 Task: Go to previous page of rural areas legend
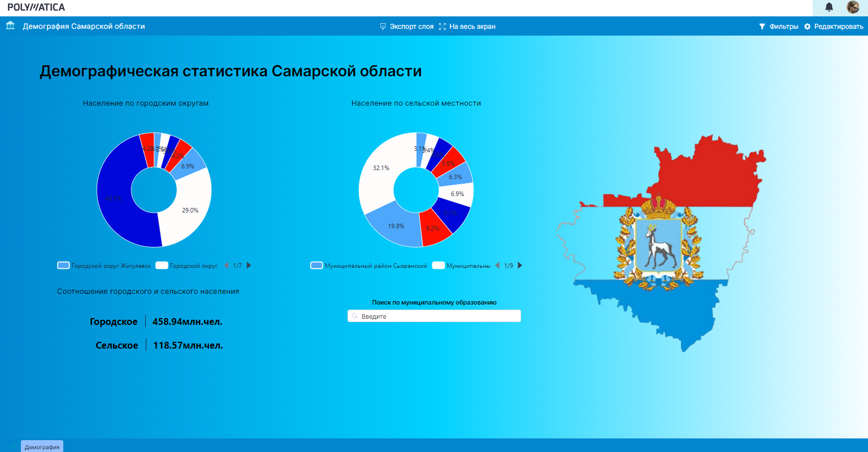point(497,266)
